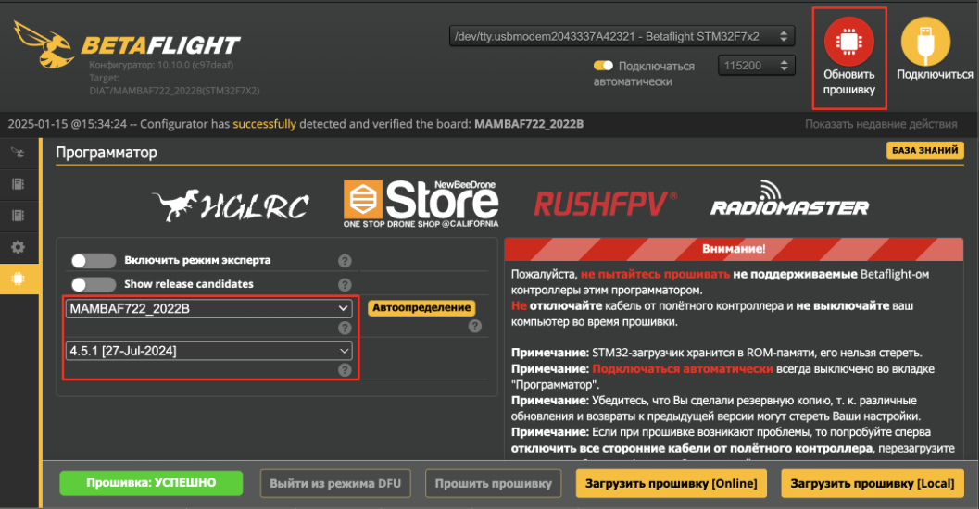Viewport: 980px width, 509px height.
Task: Toggle Show release candidates switch
Action: coord(94,284)
